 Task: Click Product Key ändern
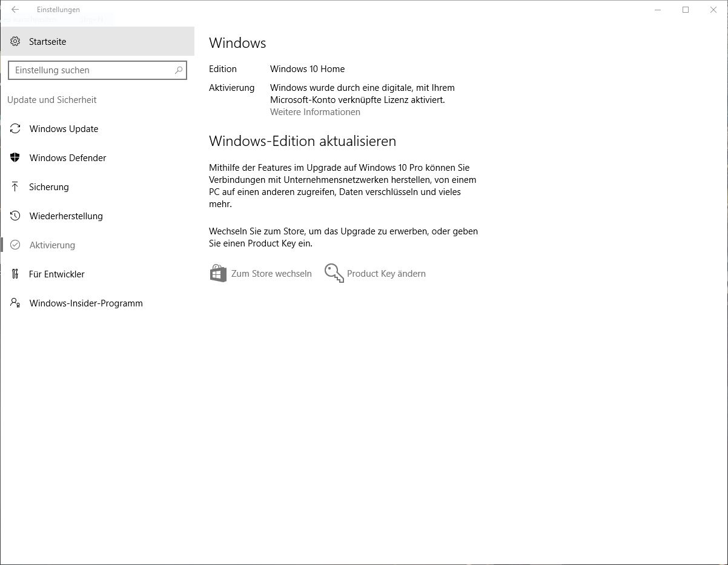coord(376,274)
